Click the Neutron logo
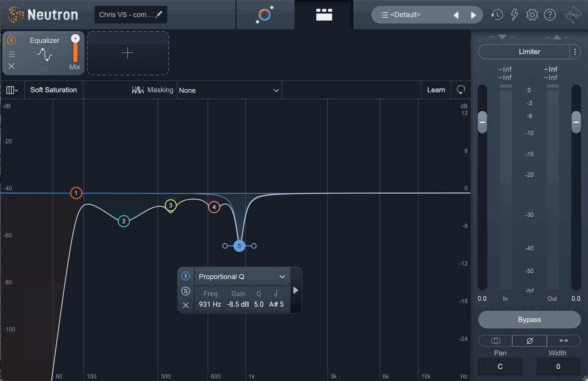This screenshot has height=381, width=588. coord(43,15)
